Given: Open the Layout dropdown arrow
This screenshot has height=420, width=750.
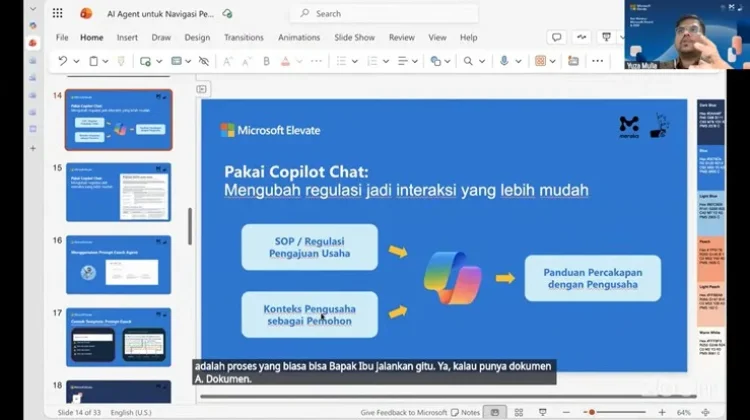Looking at the screenshot, I should [x=188, y=61].
